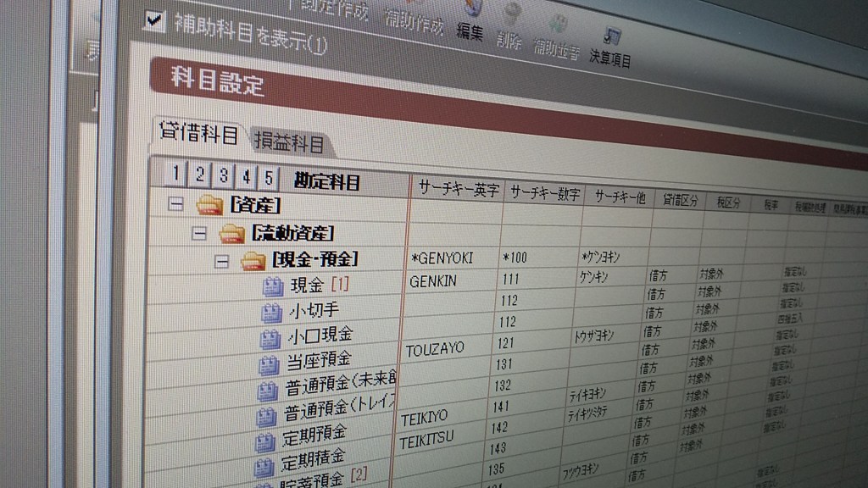Click the 当座預金 account icon
The height and width of the screenshot is (488, 868).
click(x=268, y=365)
